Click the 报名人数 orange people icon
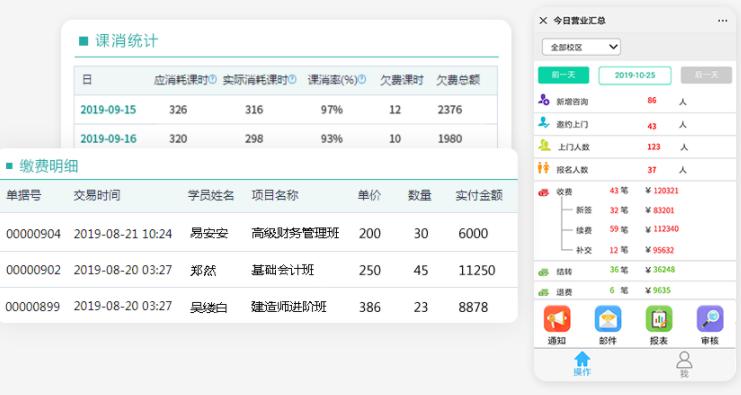The image size is (741, 395). pos(543,168)
